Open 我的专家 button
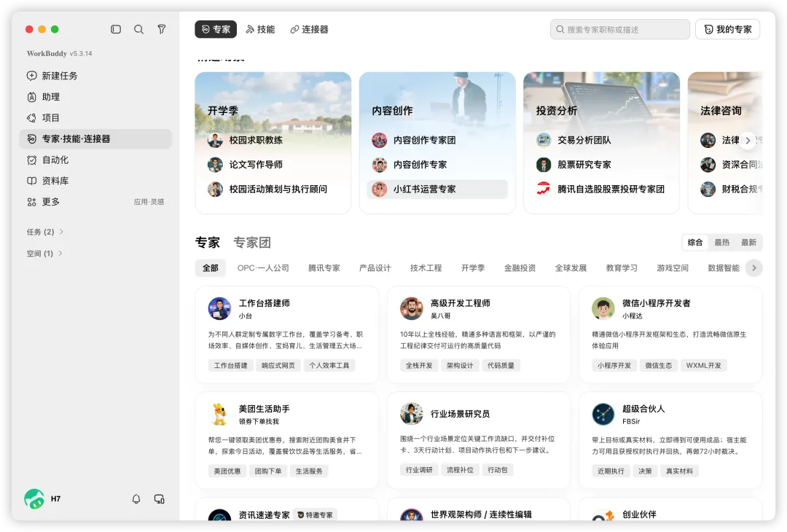787x532 pixels. 727,30
